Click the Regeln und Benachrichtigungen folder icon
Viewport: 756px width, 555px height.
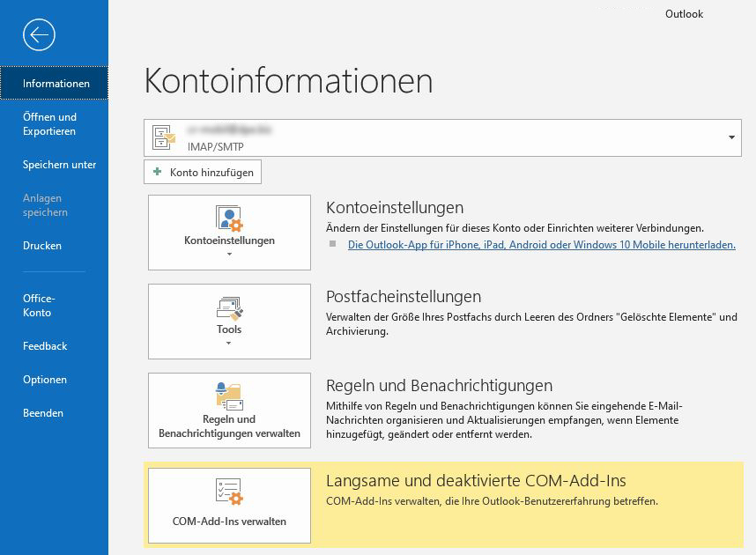[229, 396]
